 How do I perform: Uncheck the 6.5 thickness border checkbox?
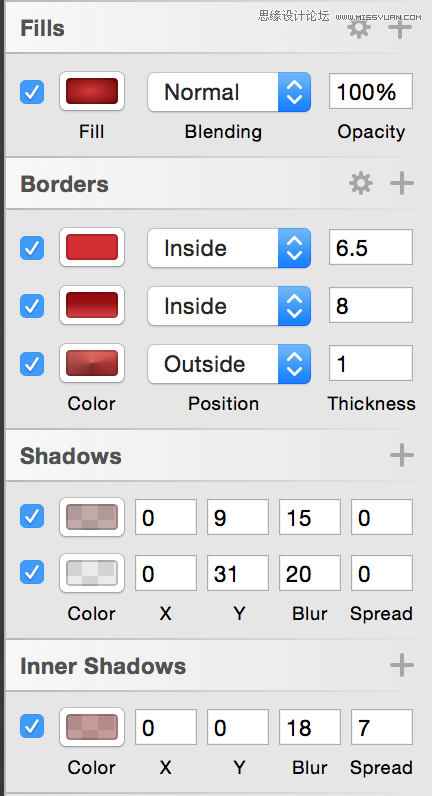click(x=32, y=248)
